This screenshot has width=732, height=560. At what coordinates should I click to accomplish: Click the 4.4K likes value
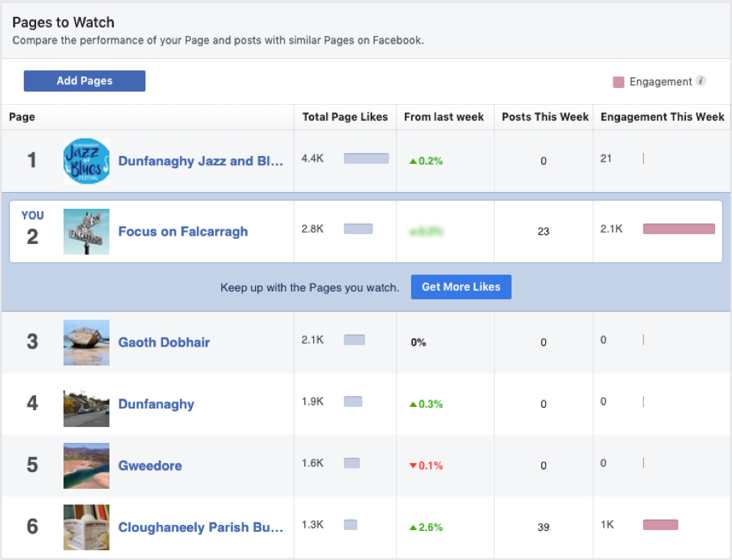(x=312, y=158)
